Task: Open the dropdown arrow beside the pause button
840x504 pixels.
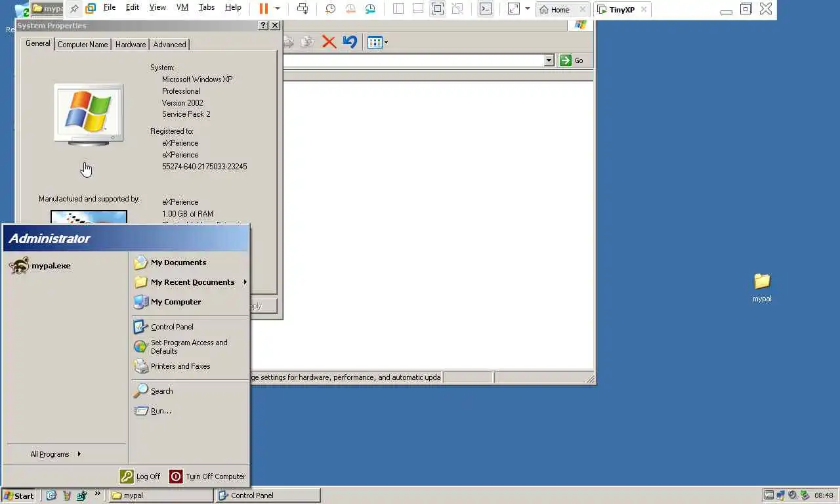Action: [x=278, y=9]
